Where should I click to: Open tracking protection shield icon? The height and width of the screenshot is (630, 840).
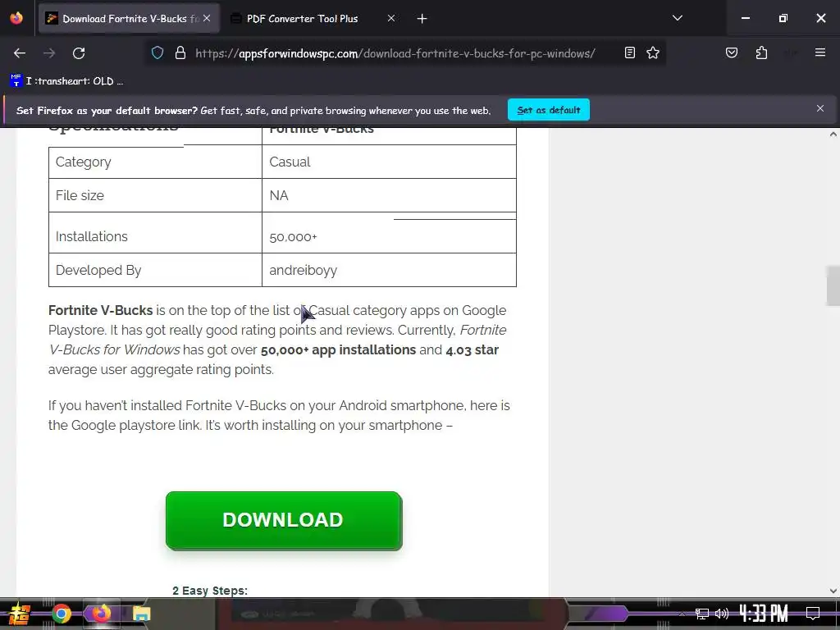coord(157,53)
